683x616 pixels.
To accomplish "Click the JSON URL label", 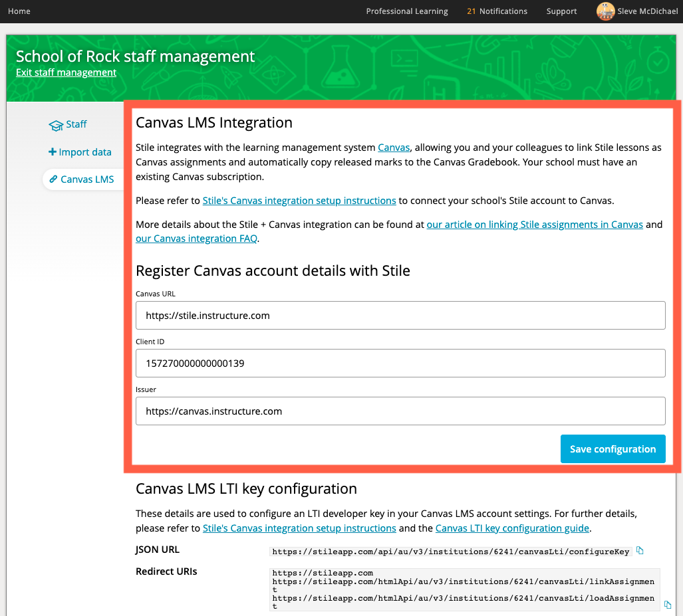I will click(157, 550).
